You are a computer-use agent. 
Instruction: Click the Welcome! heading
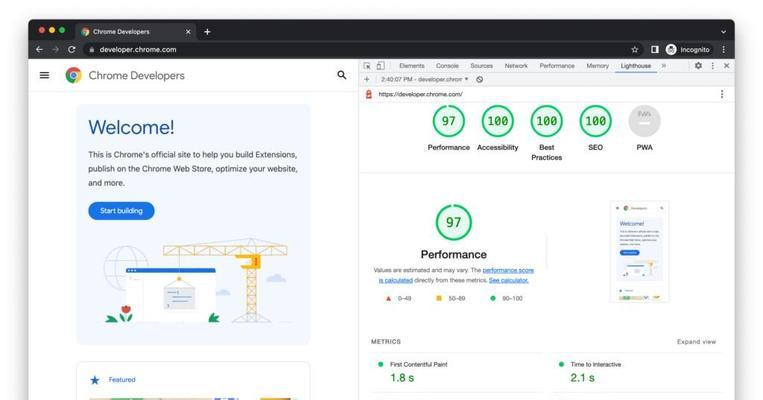pyautogui.click(x=131, y=127)
